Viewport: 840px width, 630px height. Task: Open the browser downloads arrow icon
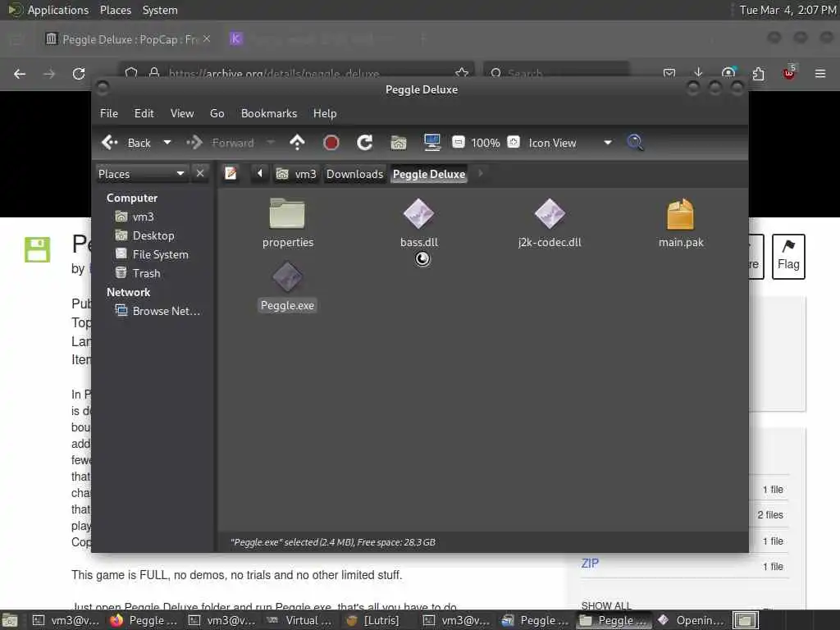[x=698, y=72]
